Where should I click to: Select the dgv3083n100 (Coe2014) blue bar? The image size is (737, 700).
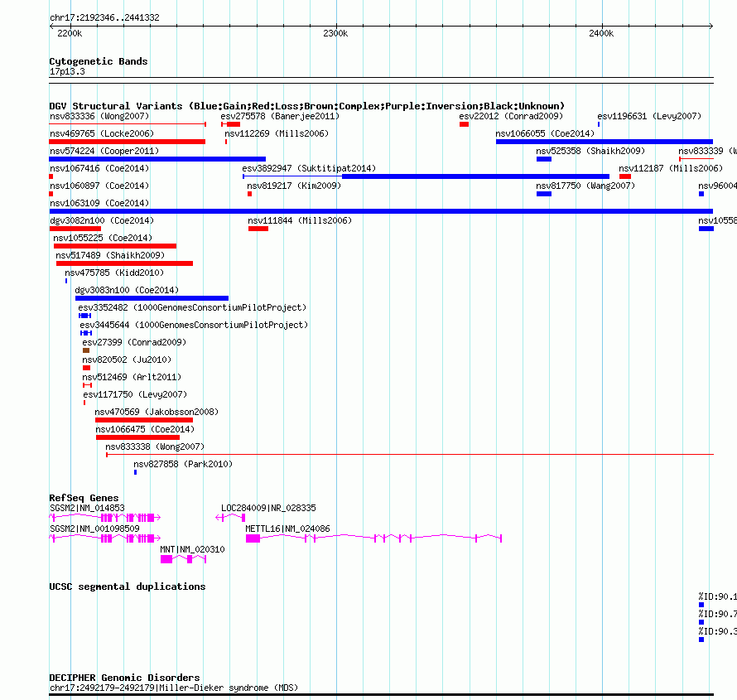click(152, 298)
